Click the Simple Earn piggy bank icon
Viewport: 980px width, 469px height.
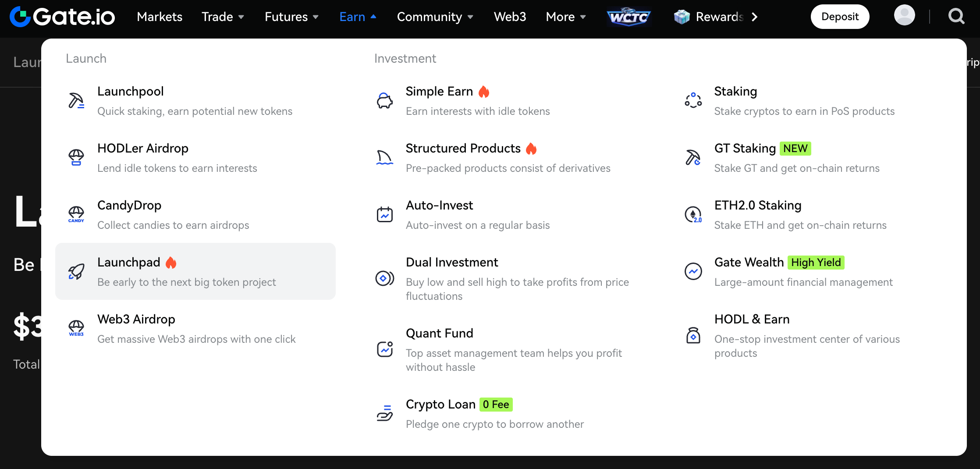[x=385, y=100]
